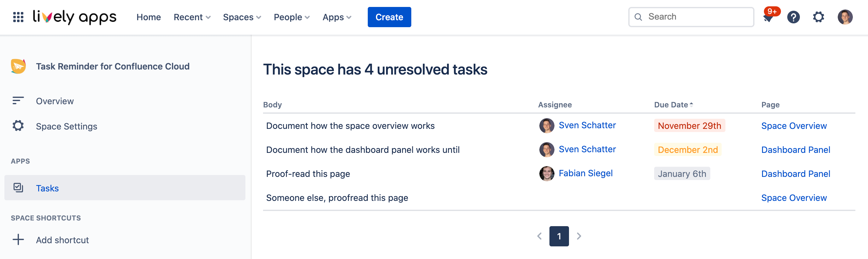Click the November 29th due date tag
Screen dimensions: 868x259
click(x=689, y=125)
